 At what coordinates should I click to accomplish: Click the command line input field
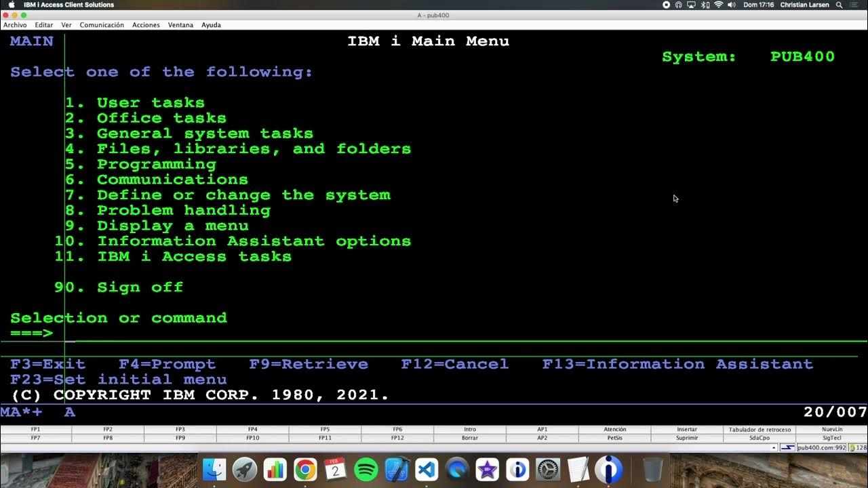466,333
